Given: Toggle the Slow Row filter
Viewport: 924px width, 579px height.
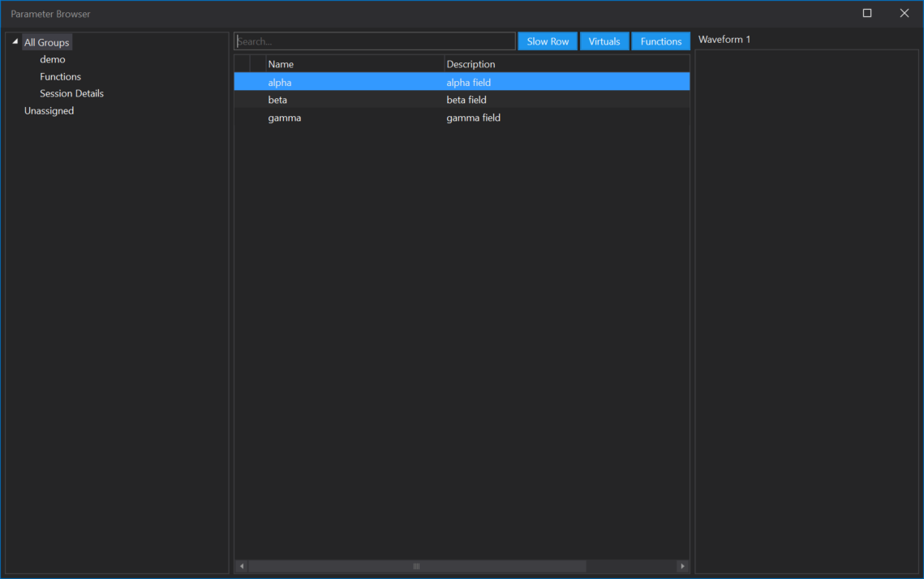Looking at the screenshot, I should [547, 41].
